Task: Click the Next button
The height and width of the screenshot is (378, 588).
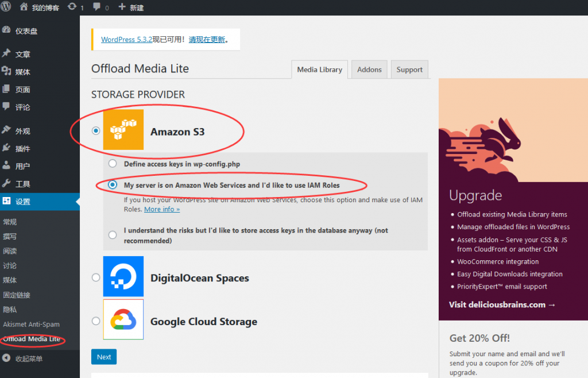Action: [x=104, y=357]
